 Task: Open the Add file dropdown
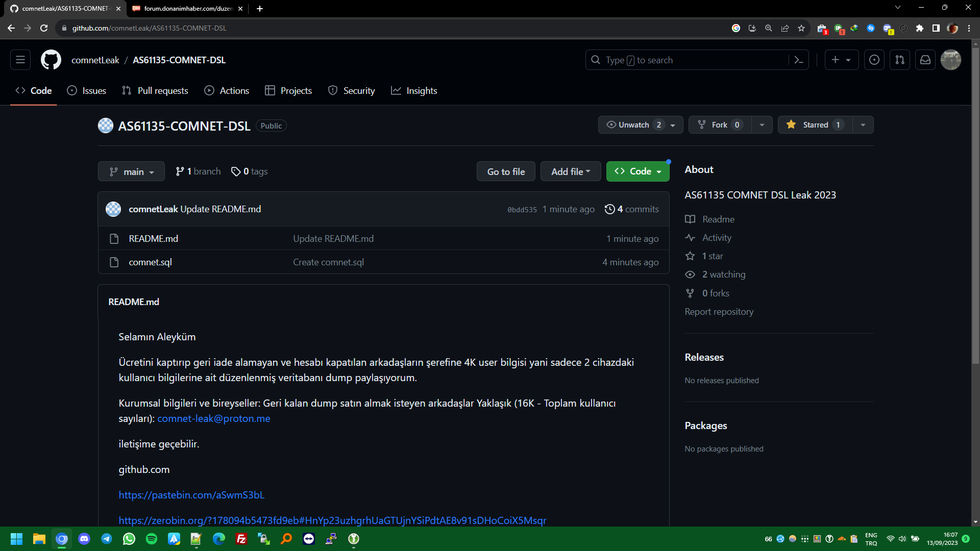[x=571, y=172]
